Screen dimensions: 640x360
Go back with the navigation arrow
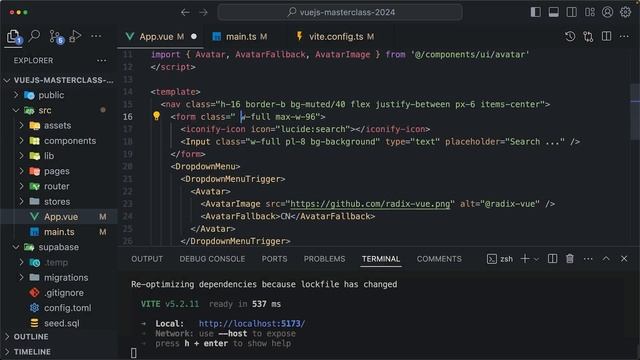pos(185,12)
